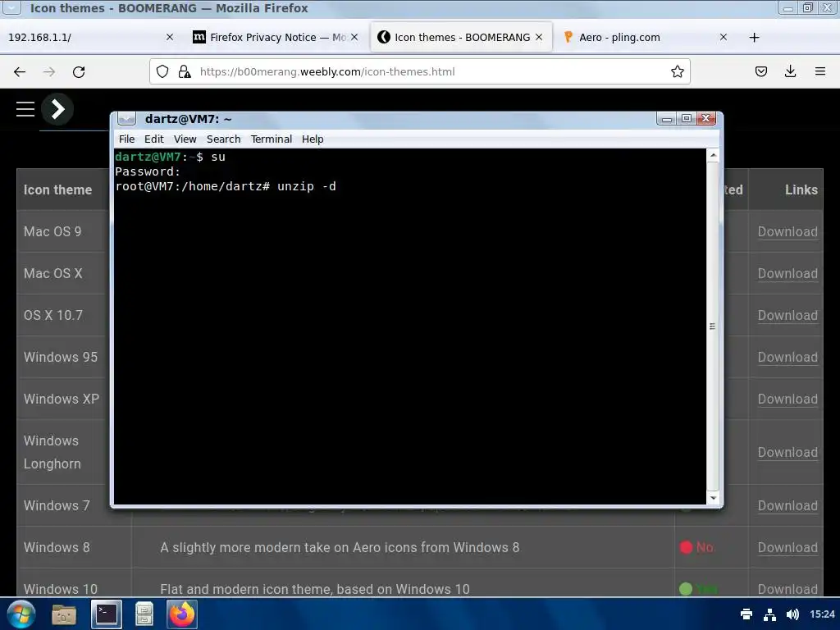Maximize the terminal window
Screen dimensions: 840x630
[x=687, y=118]
